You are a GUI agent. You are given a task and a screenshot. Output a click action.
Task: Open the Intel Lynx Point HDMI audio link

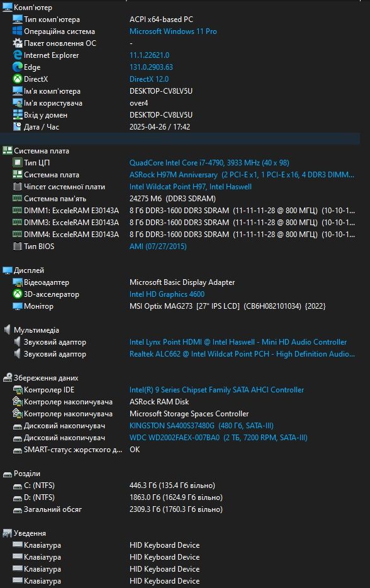pyautogui.click(x=238, y=342)
